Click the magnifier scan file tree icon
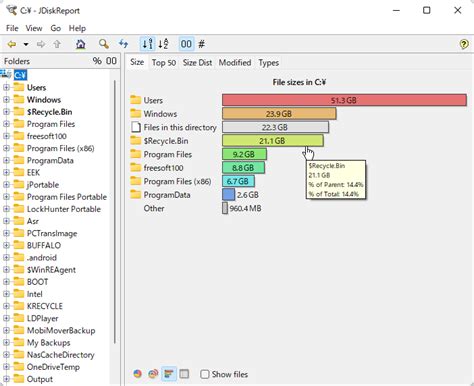Image resolution: width=474 pixels, height=386 pixels. (x=104, y=44)
